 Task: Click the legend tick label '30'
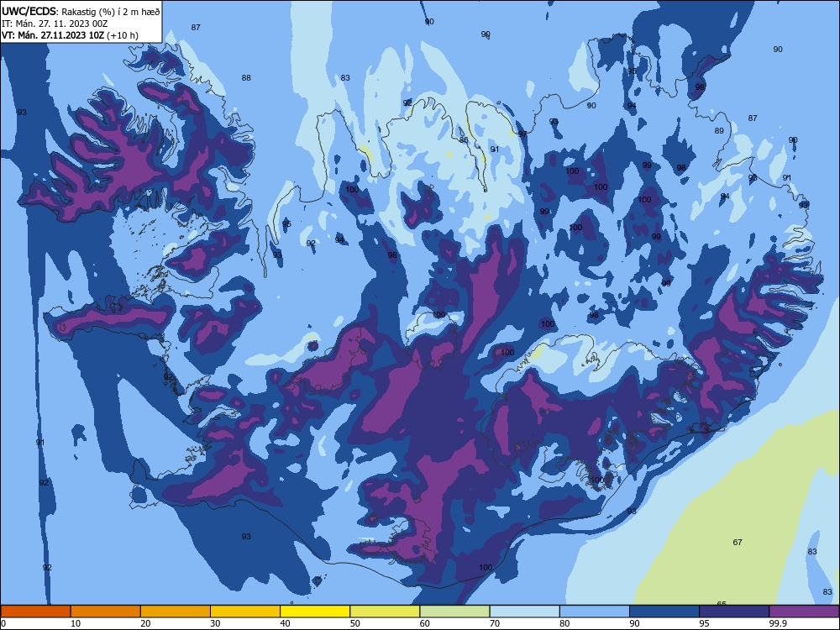point(215,623)
